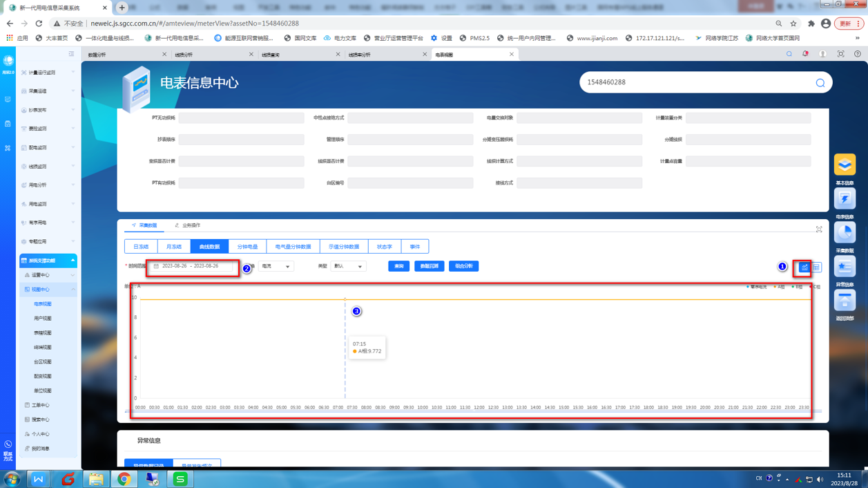The height and width of the screenshot is (488, 868).
Task: Open the 采集数据 pie chart shortcut
Action: point(845,233)
